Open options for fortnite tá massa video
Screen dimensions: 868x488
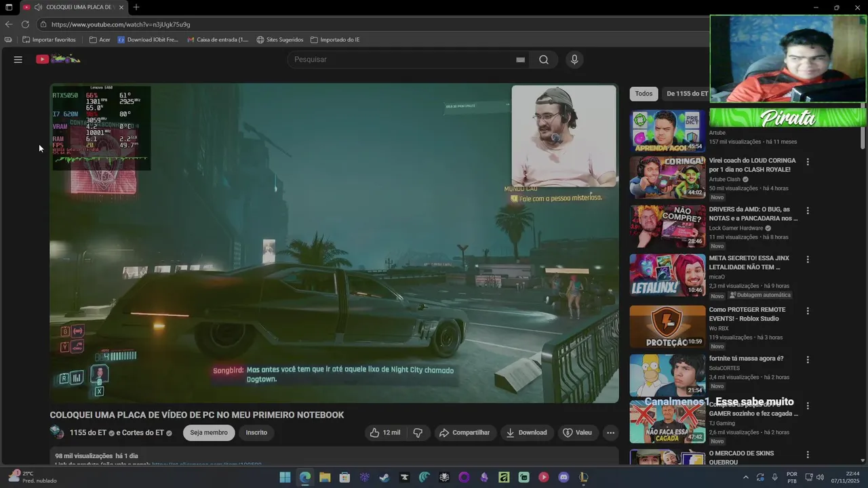click(808, 360)
